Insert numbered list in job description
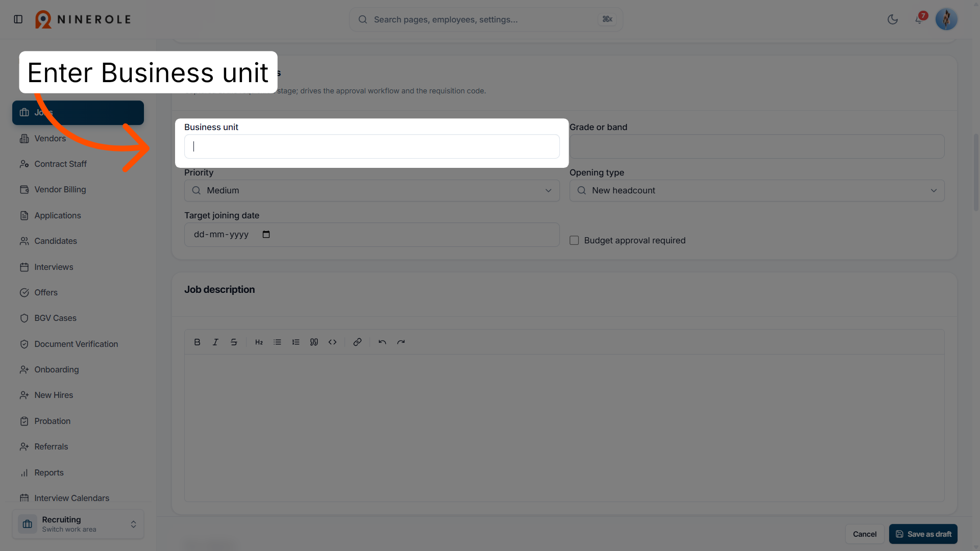The height and width of the screenshot is (551, 980). point(296,342)
